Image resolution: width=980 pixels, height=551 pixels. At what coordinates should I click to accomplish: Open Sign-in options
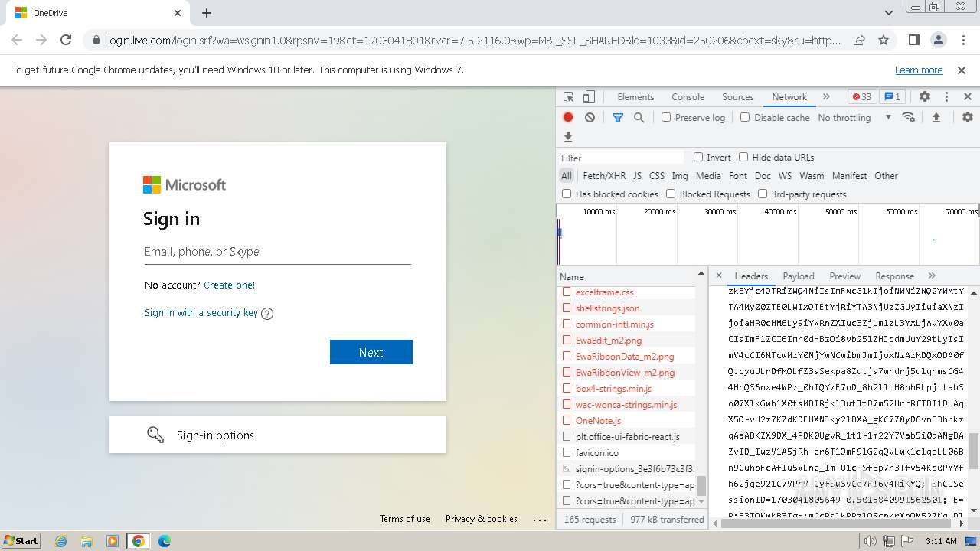278,435
